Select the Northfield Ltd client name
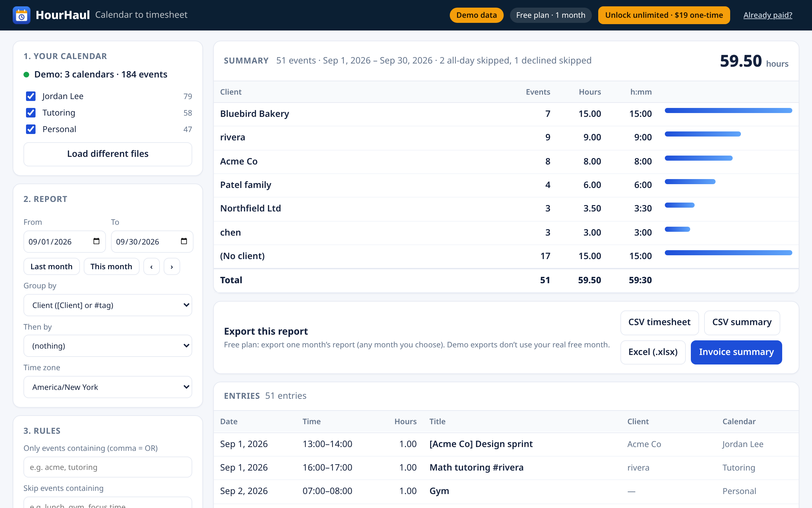Image resolution: width=812 pixels, height=508 pixels. (x=250, y=208)
